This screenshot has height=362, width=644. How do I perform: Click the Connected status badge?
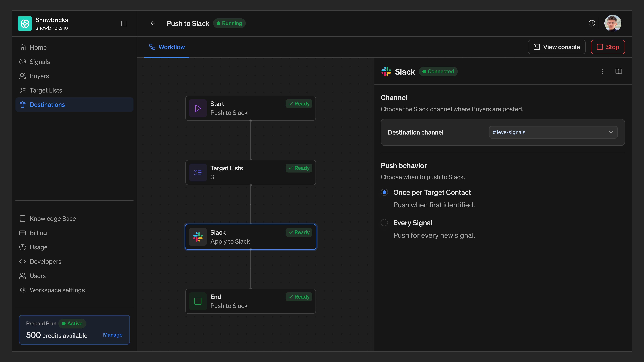[x=438, y=72]
